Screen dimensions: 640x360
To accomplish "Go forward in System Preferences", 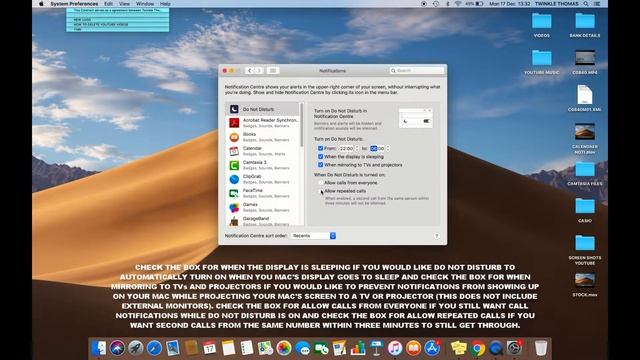I will (258, 71).
